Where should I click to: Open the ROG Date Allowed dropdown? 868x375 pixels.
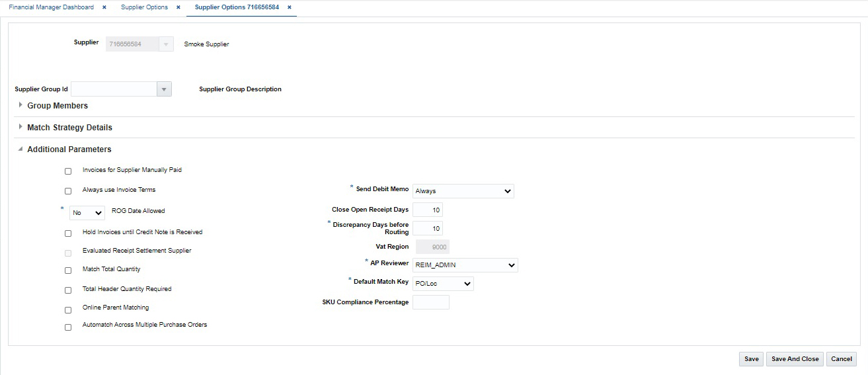[x=87, y=213]
